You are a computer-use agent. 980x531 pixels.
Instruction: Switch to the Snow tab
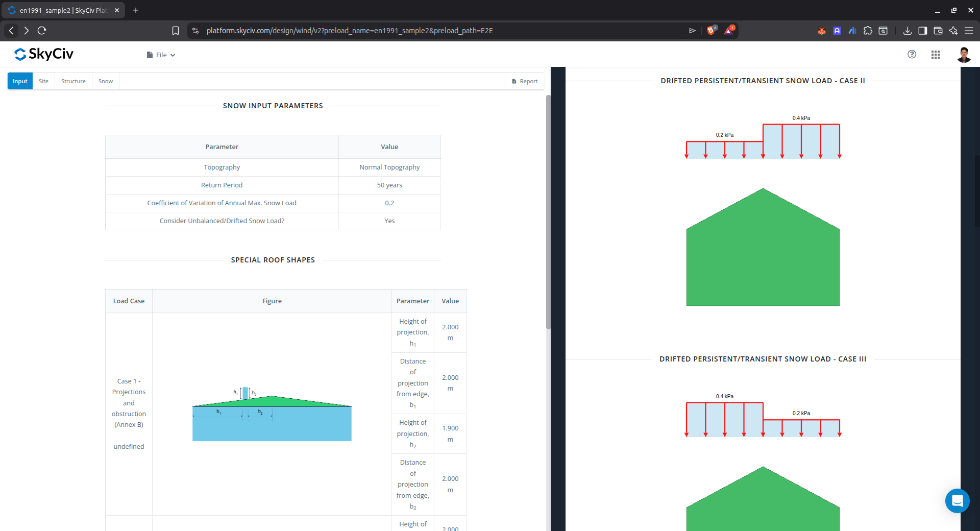pos(106,81)
